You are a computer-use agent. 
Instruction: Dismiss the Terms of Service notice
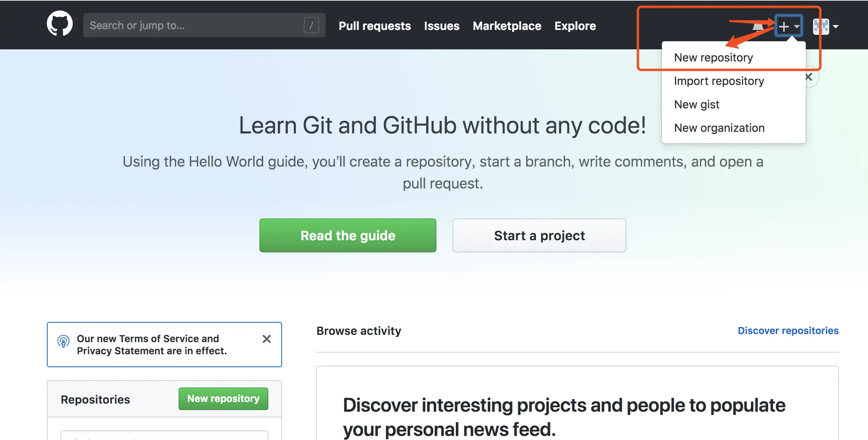pos(267,339)
